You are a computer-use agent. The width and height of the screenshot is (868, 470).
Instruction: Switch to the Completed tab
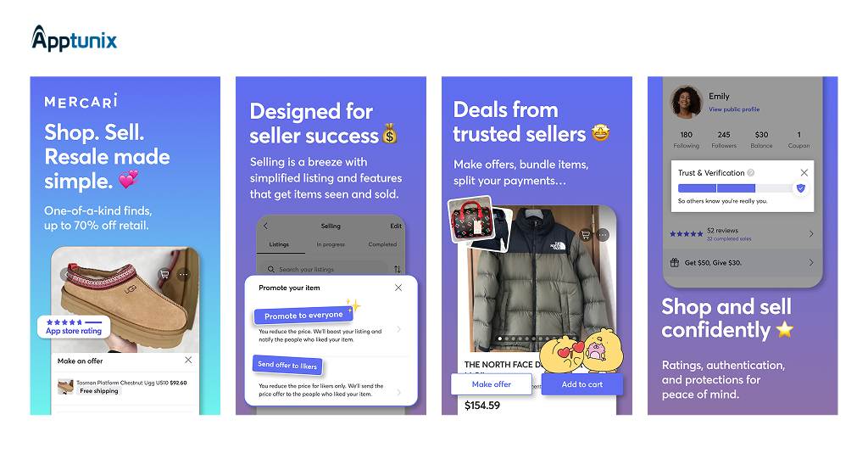click(x=382, y=244)
